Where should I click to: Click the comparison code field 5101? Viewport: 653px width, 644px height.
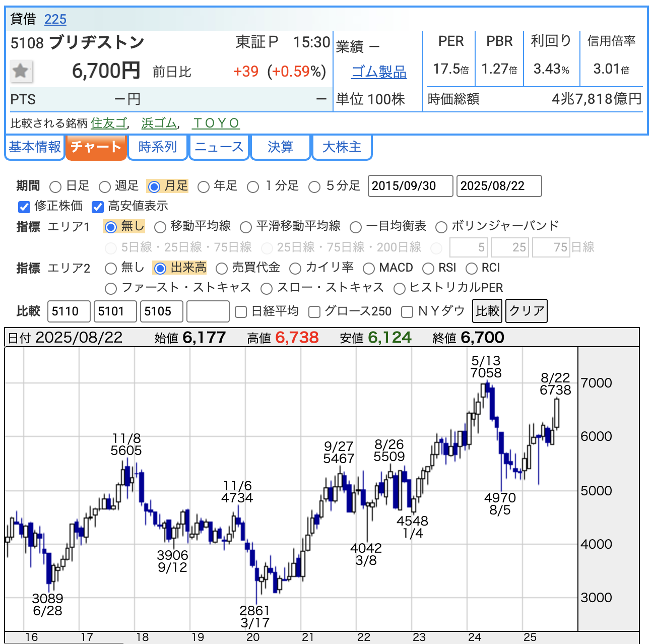pos(115,311)
